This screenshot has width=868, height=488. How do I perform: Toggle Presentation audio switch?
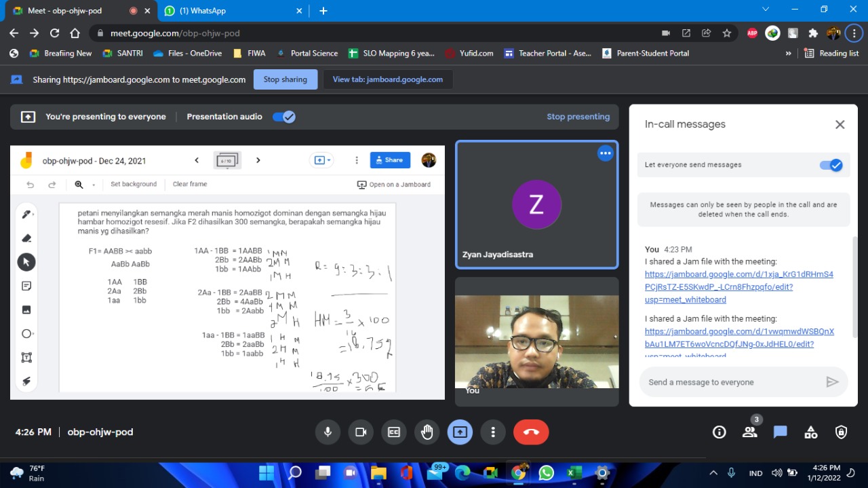[283, 117]
